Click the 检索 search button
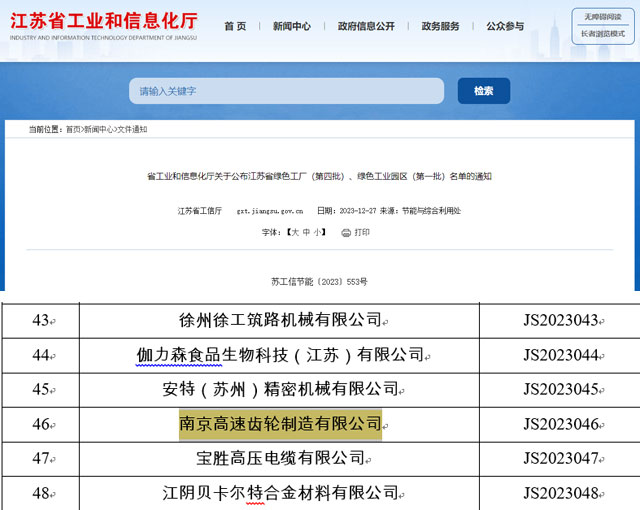640x510 pixels. point(484,91)
